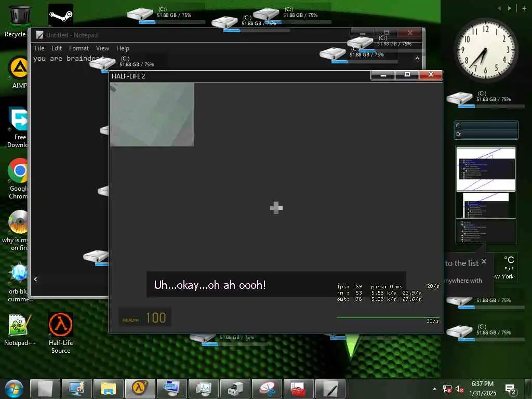This screenshot has width=532, height=399.
Task: Click the camera view thumbnail in Half-Life 2
Action: coord(152,115)
